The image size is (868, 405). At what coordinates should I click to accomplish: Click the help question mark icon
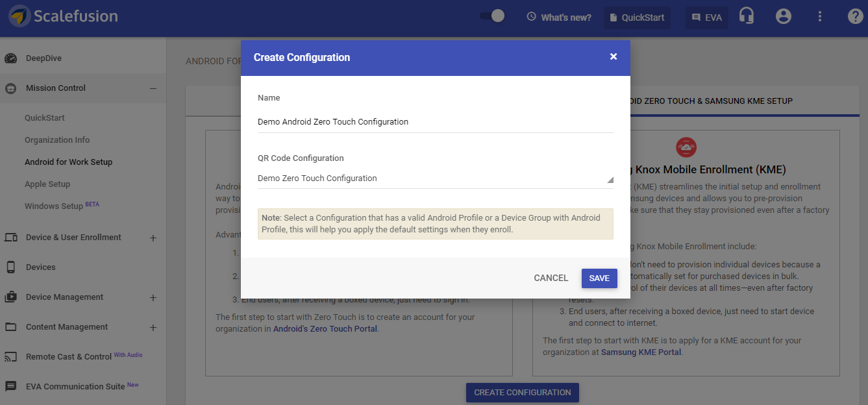point(856,16)
